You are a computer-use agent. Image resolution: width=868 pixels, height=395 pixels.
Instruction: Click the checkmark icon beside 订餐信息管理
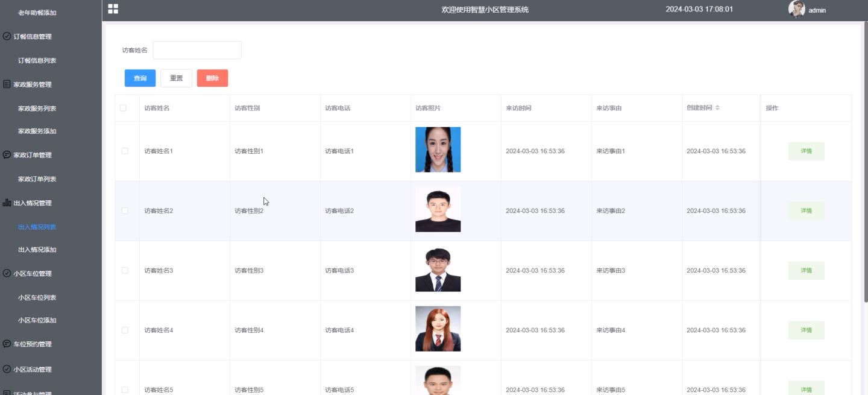point(7,36)
